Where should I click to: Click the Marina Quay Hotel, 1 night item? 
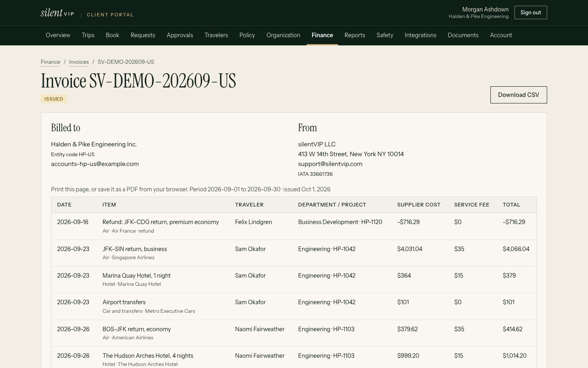coord(136,276)
